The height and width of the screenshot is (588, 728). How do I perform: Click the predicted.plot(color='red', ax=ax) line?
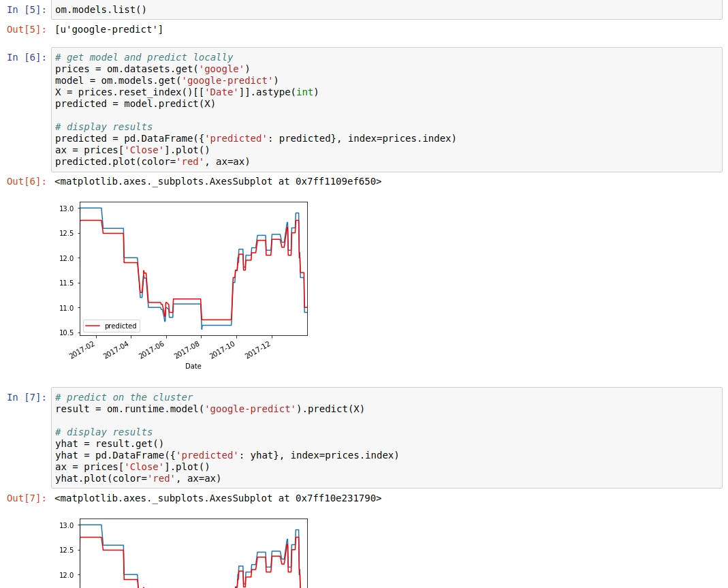[x=153, y=161]
